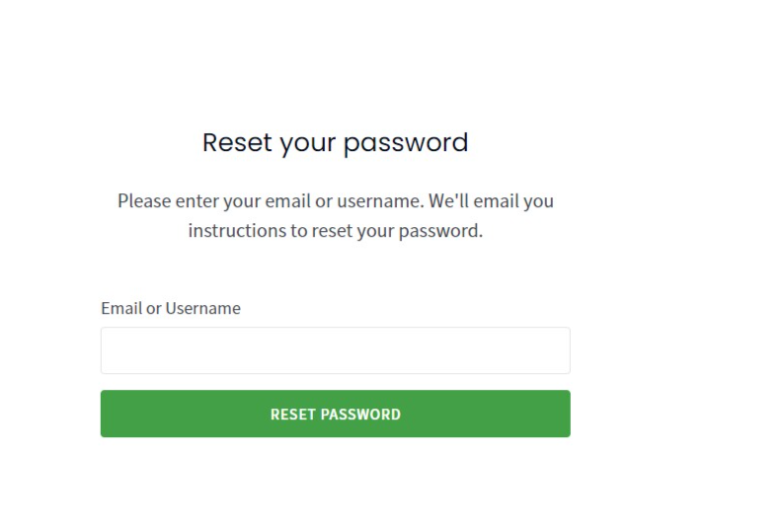
Task: Click the "Email or Username" field label
Action: tap(170, 308)
